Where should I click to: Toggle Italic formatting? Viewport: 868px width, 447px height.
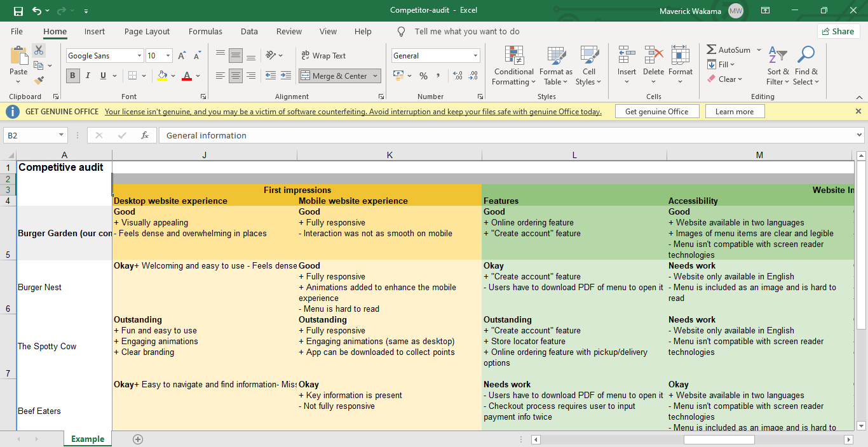[x=88, y=76]
